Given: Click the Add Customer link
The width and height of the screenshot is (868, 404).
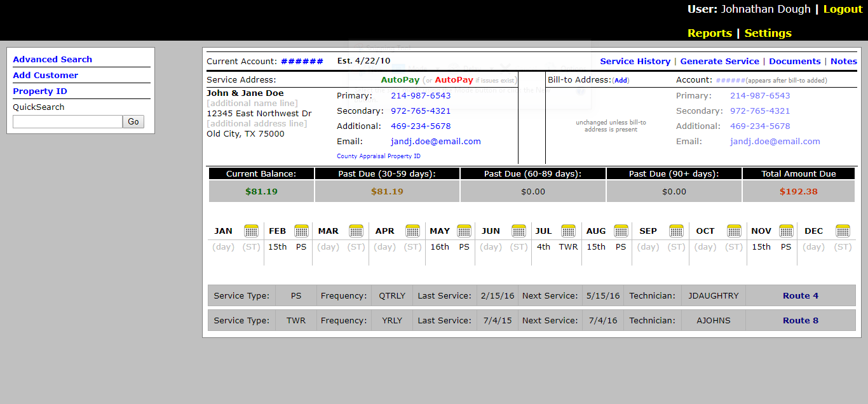Looking at the screenshot, I should click(x=45, y=75).
